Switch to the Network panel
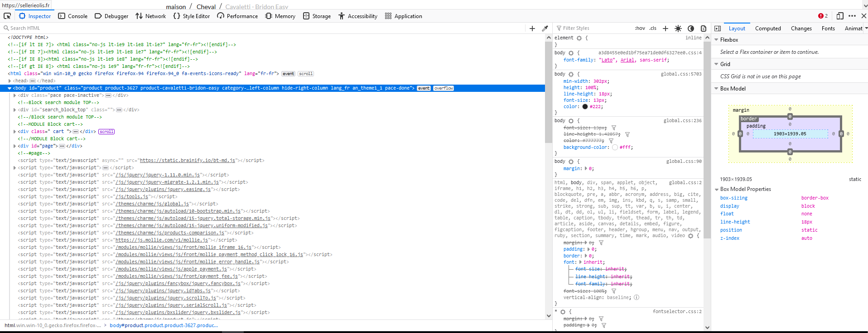The width and height of the screenshot is (868, 333). coord(151,16)
